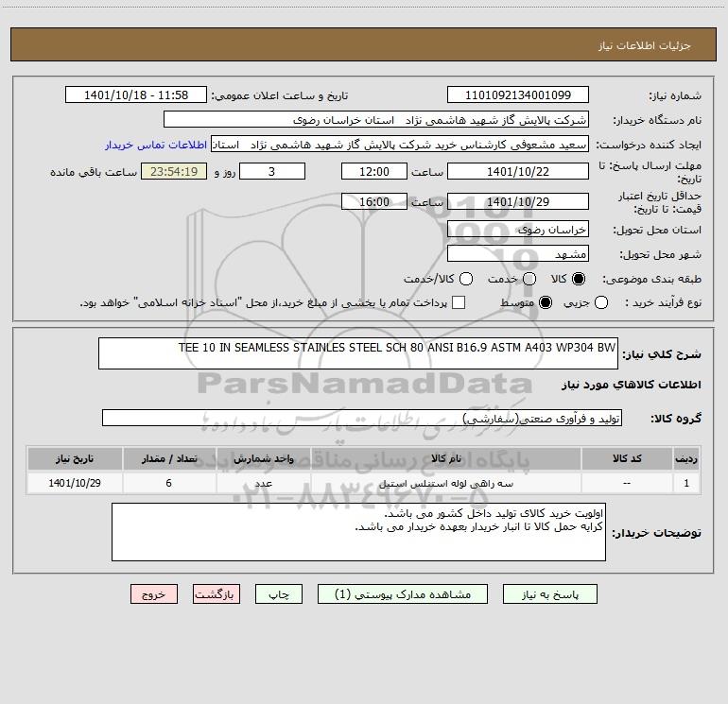
Task: Click the استان محل تحویل label
Action: [x=657, y=230]
